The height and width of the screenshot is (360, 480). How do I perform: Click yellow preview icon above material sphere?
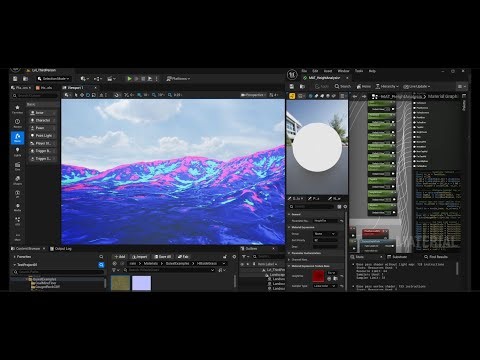[x=292, y=96]
